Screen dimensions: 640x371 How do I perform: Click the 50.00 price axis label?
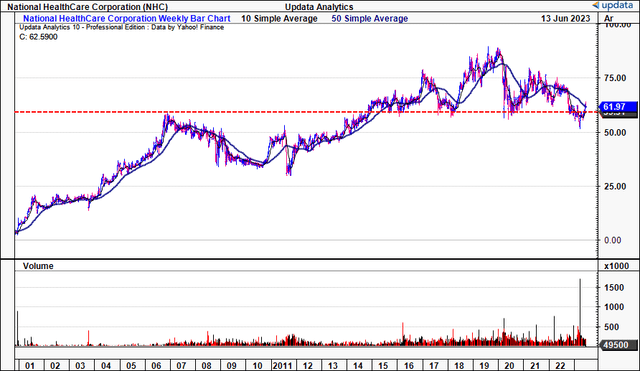click(615, 132)
